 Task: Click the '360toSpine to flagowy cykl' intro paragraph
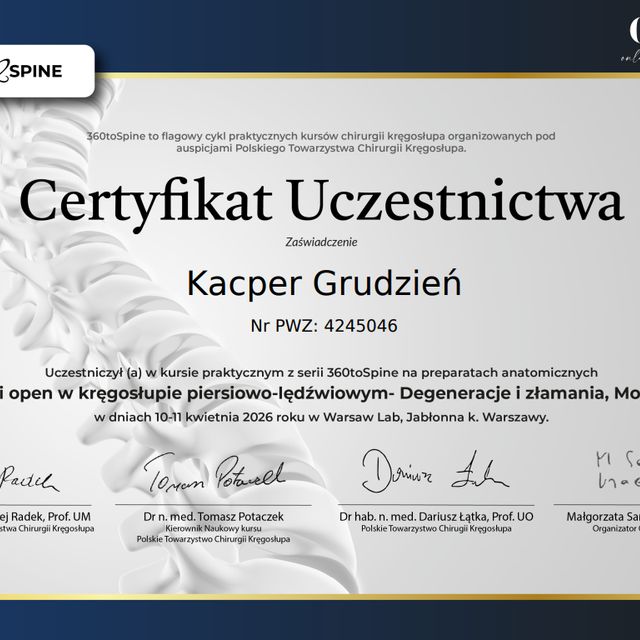click(x=321, y=142)
